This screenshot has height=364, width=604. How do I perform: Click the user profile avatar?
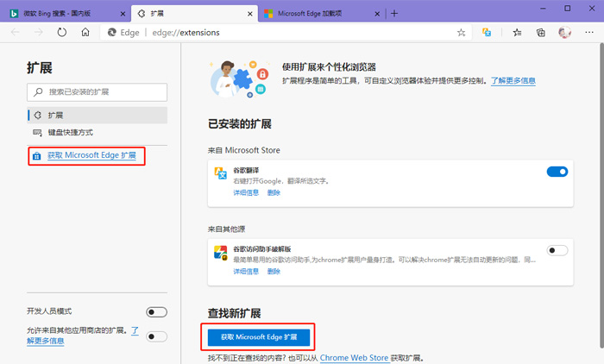click(x=565, y=32)
